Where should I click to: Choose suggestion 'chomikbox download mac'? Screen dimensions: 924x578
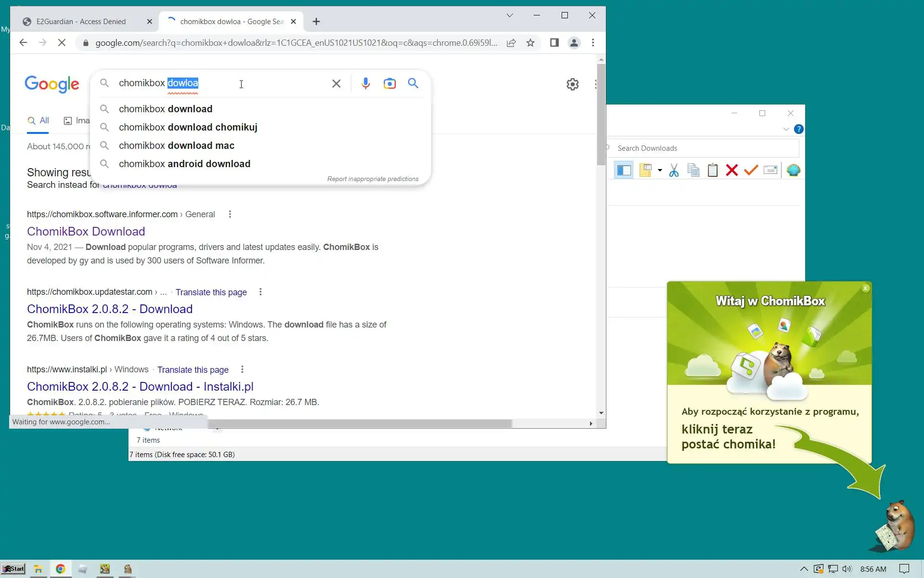[x=177, y=145]
